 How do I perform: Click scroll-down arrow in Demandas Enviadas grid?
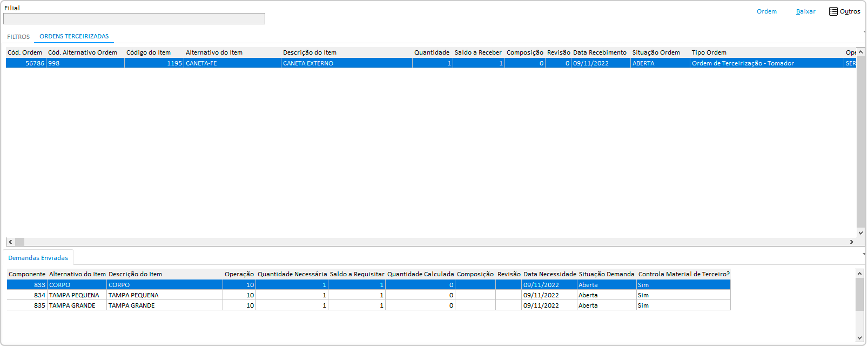click(x=859, y=338)
